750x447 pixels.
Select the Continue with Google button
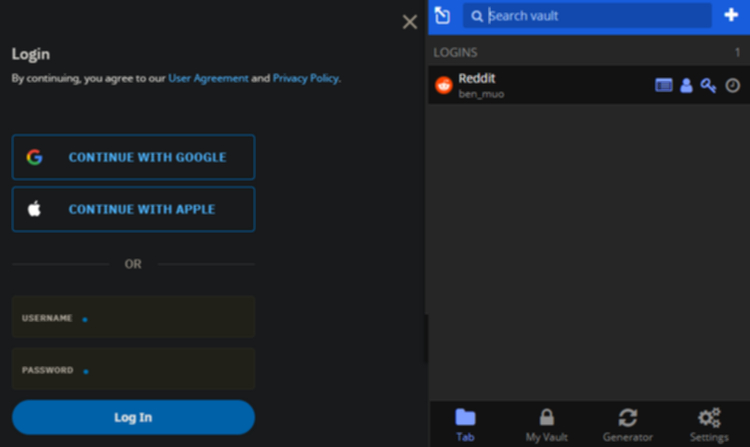[133, 157]
